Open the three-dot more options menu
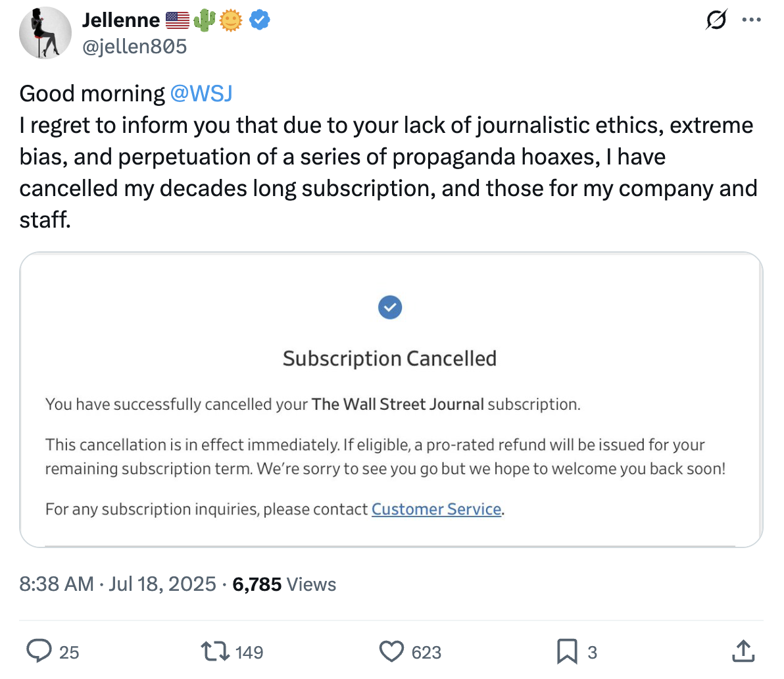Screen dimensions: 784x679 751,20
